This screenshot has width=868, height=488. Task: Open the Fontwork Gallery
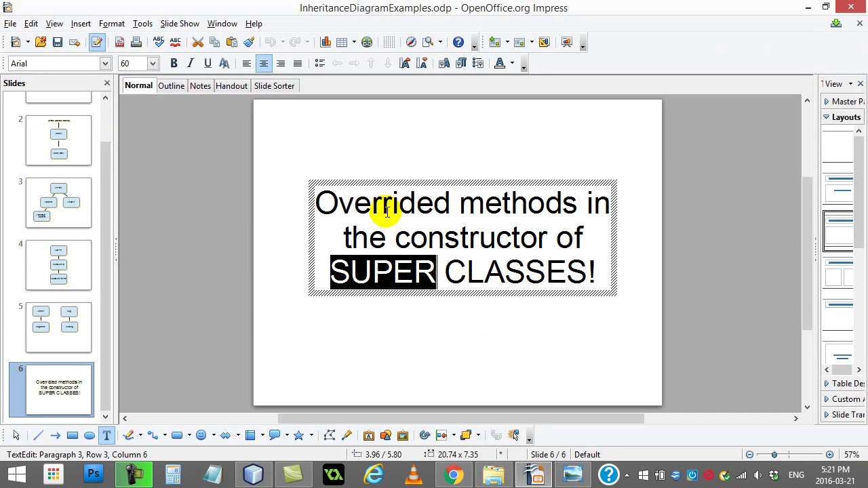pos(369,435)
